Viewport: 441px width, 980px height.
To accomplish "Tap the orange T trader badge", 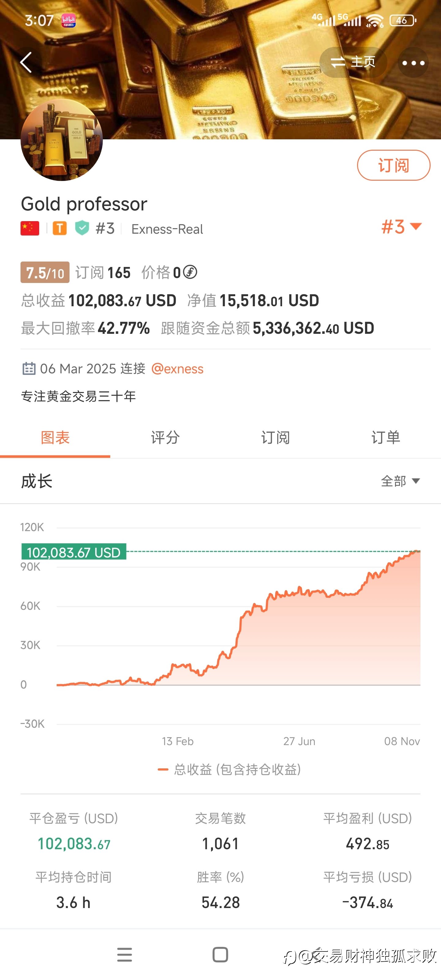I will click(x=59, y=228).
